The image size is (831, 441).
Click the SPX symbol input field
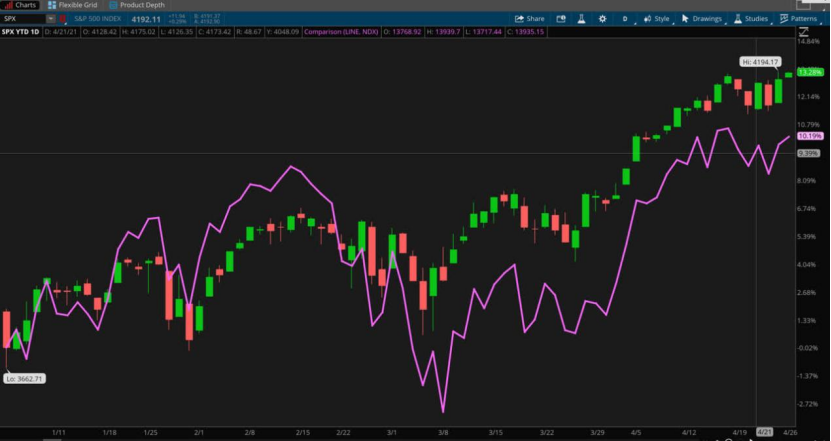click(22, 18)
